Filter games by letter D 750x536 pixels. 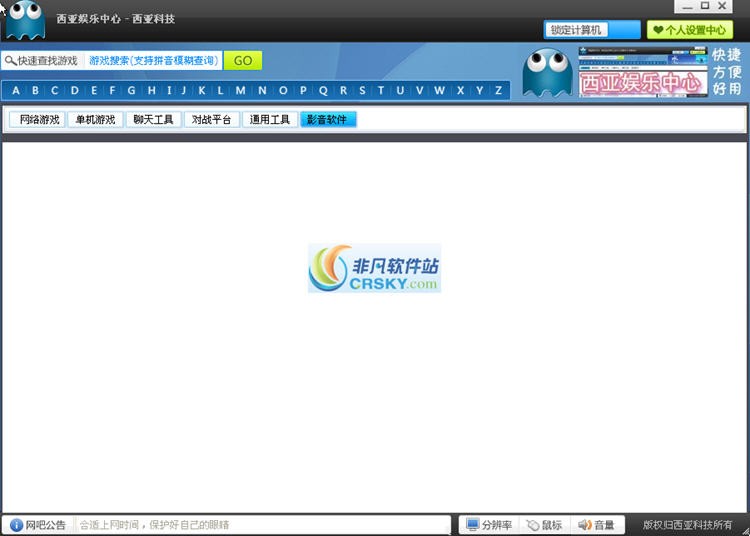pyautogui.click(x=75, y=90)
